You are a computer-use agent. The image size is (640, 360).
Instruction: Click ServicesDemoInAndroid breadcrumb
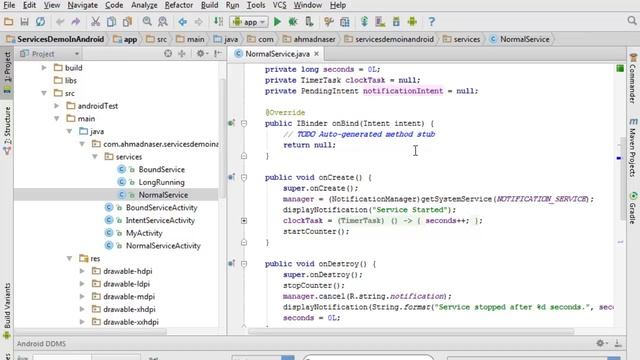click(x=55, y=39)
